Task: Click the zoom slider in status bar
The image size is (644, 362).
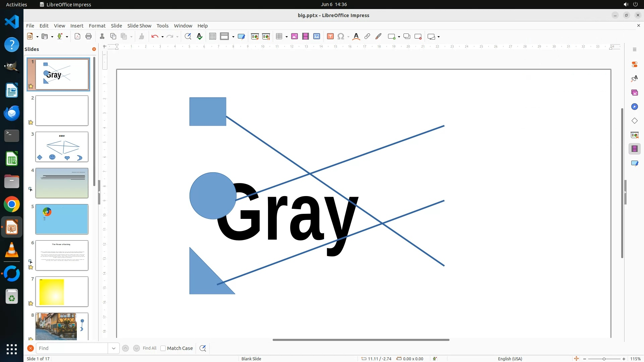Action: [604, 359]
